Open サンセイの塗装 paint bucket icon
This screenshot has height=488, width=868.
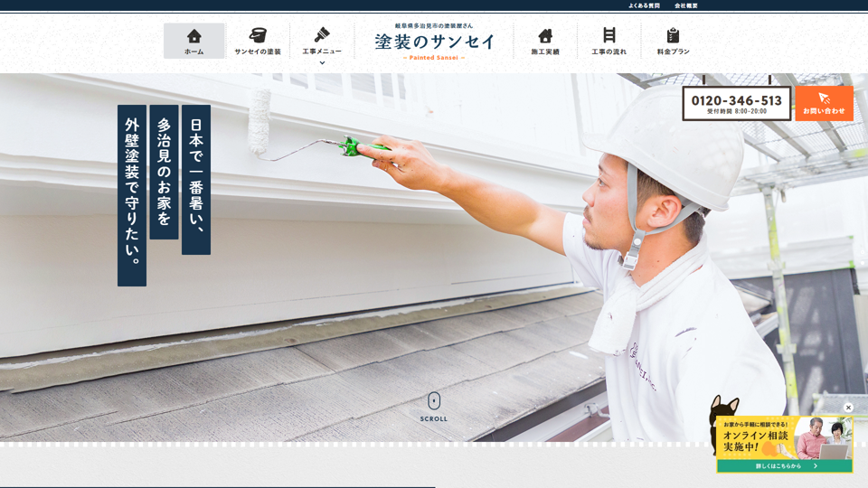[258, 35]
